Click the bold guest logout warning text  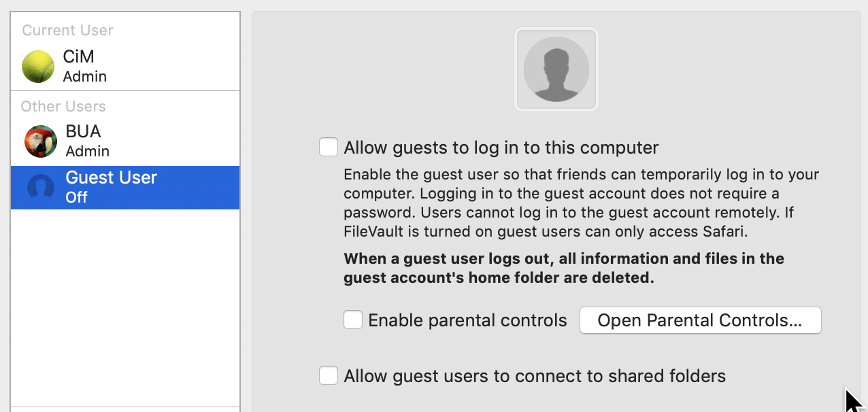[563, 267]
